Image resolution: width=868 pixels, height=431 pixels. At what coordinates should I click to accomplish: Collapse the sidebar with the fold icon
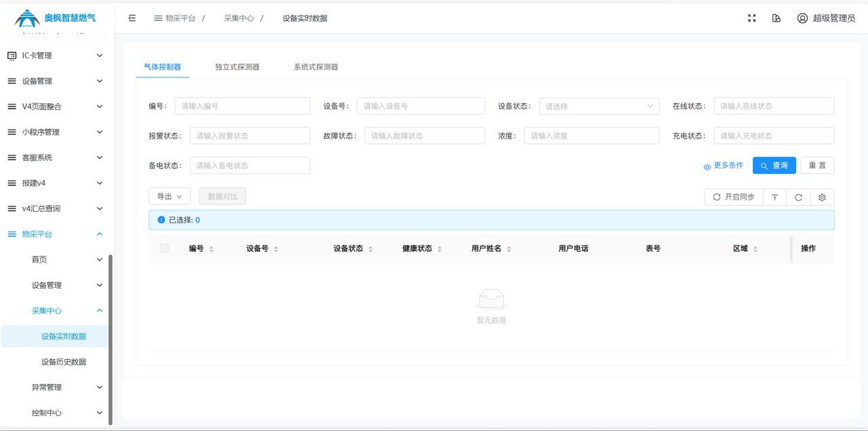coord(132,18)
